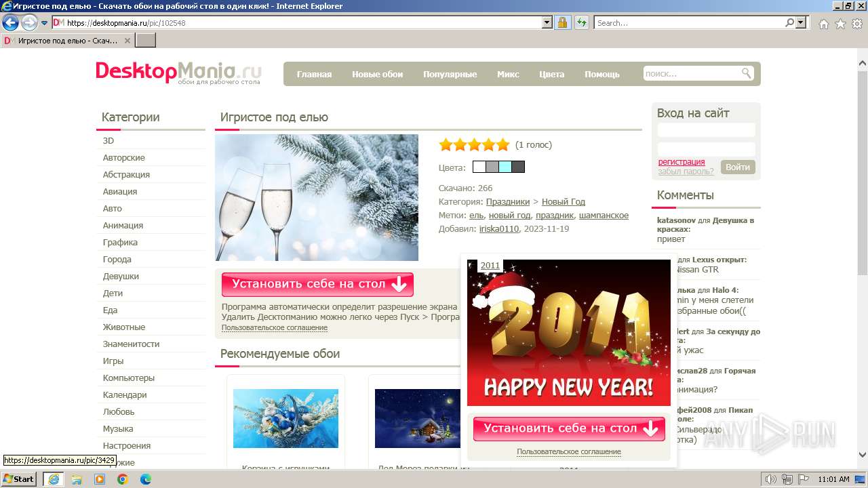Open the Микс menu item
The image size is (868, 488).
point(508,74)
